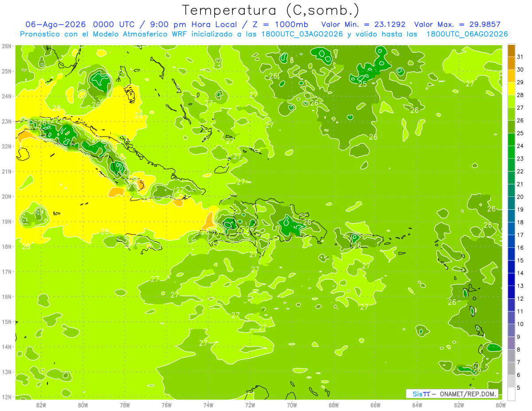Click the '60W' longitude axis label

click(x=500, y=405)
